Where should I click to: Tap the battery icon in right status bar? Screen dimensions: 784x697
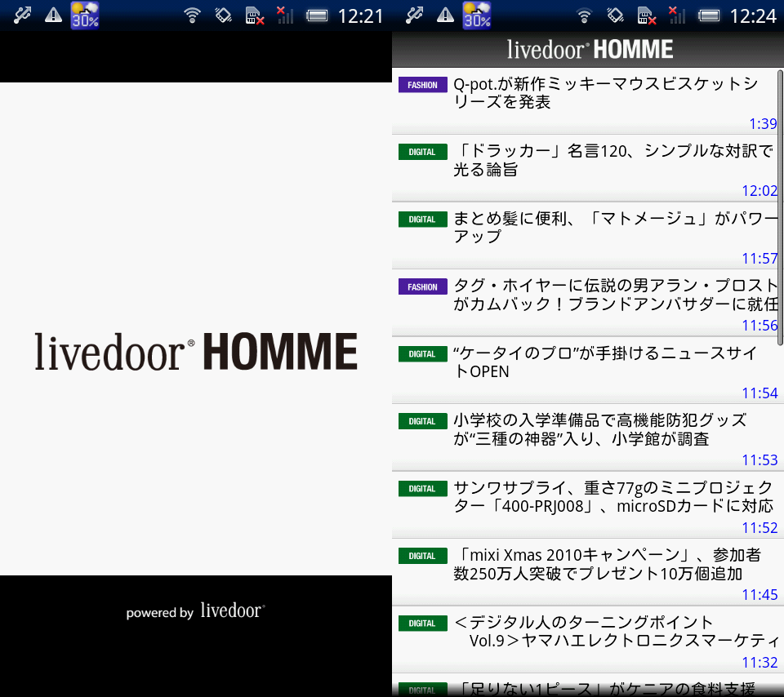tap(709, 16)
